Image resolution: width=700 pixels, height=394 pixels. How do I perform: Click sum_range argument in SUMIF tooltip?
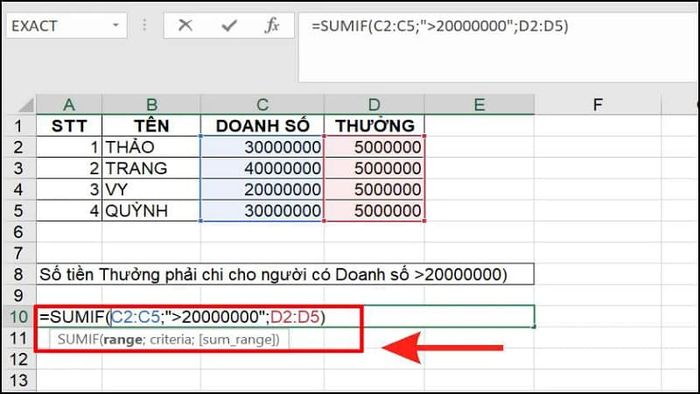(x=237, y=340)
